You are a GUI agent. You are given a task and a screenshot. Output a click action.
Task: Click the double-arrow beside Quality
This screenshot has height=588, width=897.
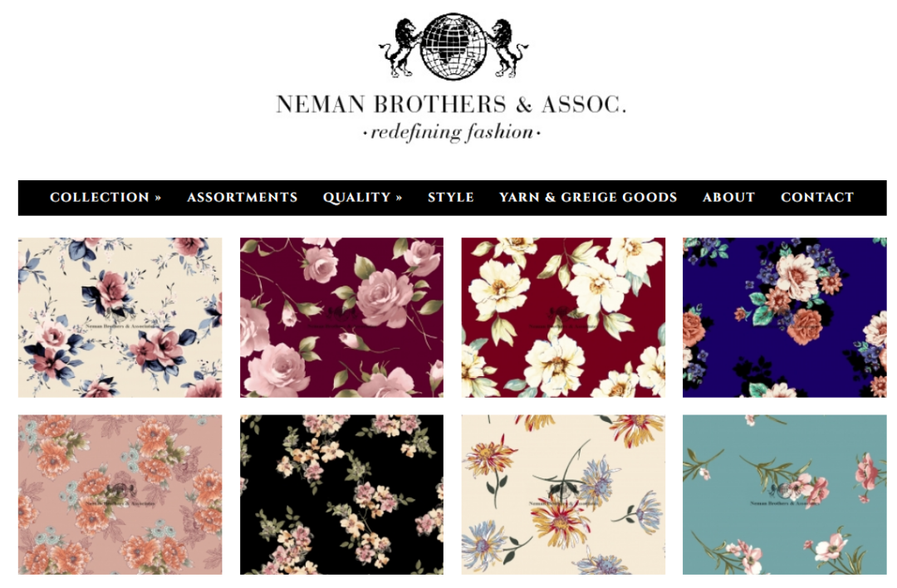click(x=399, y=198)
